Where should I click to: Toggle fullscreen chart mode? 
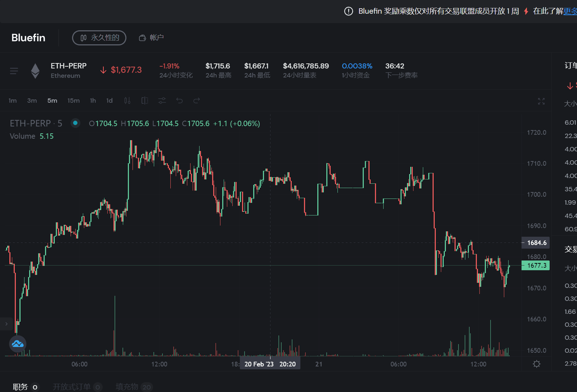click(x=541, y=101)
